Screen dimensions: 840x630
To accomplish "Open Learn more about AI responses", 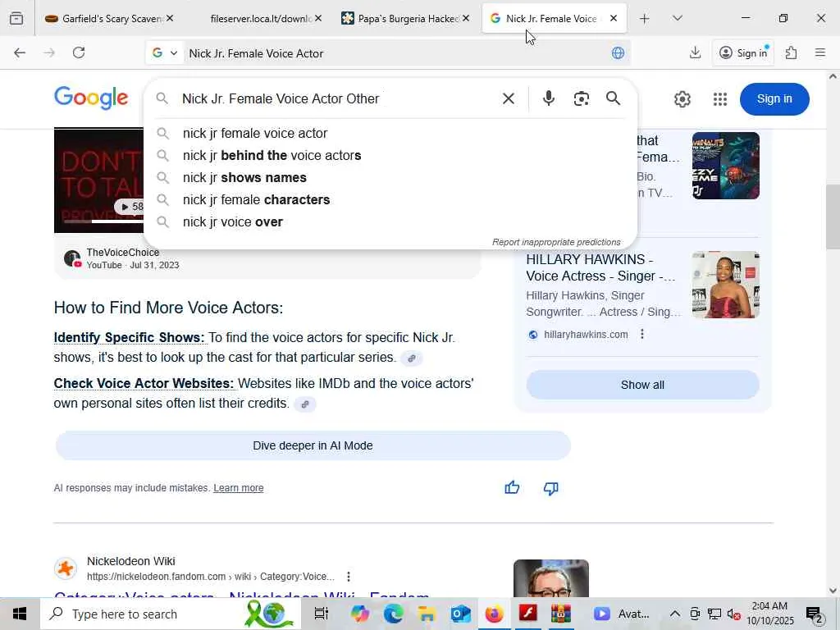I will pyautogui.click(x=239, y=488).
